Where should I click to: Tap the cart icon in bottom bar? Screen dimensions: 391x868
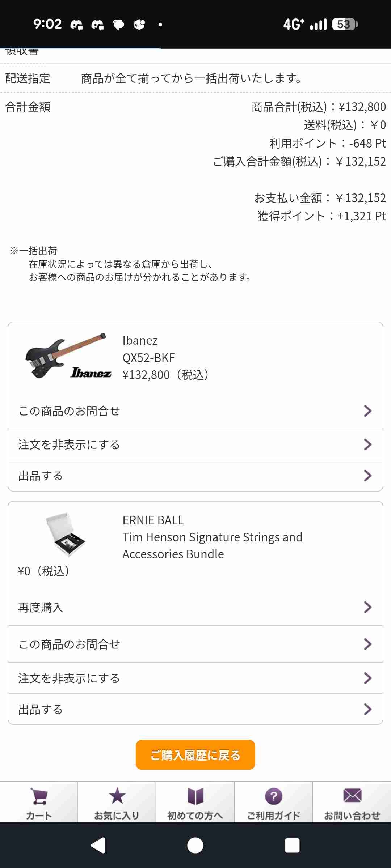39,796
